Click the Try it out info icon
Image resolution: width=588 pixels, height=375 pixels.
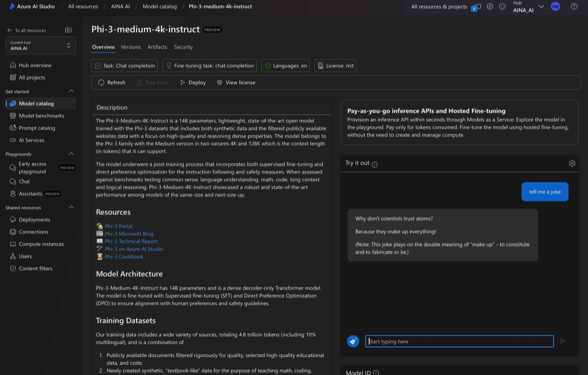tap(375, 164)
